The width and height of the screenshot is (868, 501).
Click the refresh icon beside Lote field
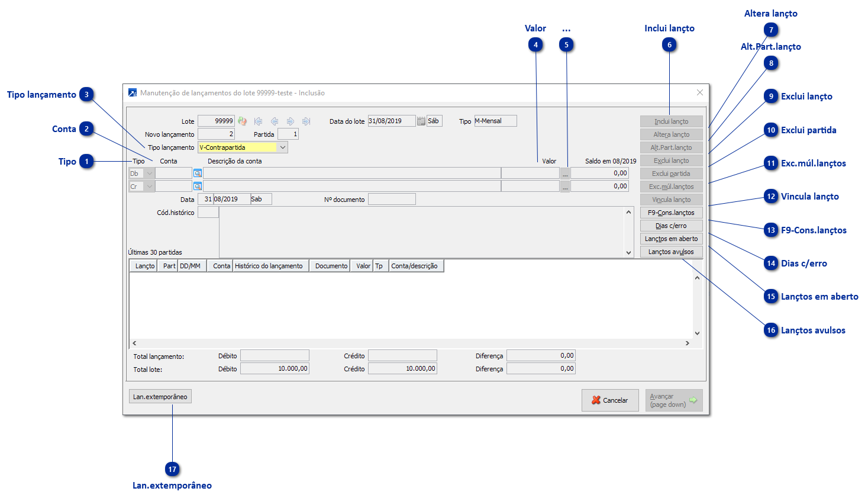pyautogui.click(x=242, y=121)
